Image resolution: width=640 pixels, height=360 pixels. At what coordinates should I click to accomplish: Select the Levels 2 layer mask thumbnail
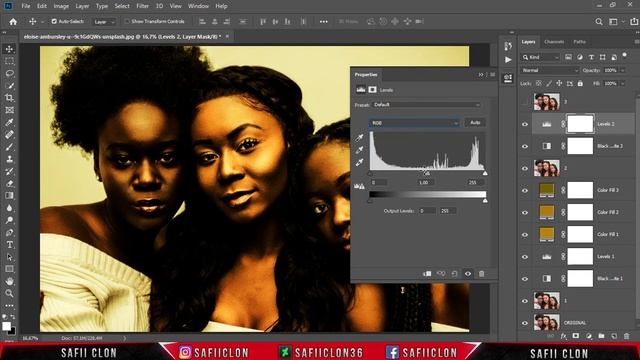tap(580, 124)
